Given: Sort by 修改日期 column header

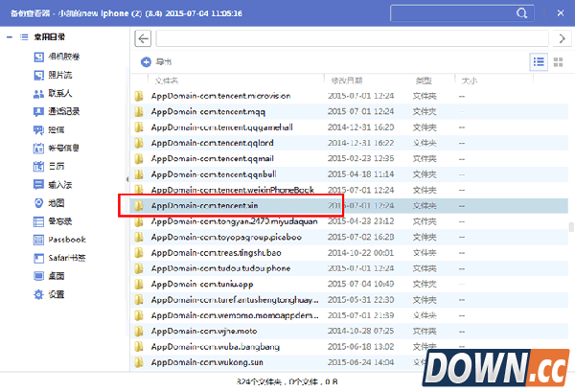Looking at the screenshot, I should (x=344, y=81).
